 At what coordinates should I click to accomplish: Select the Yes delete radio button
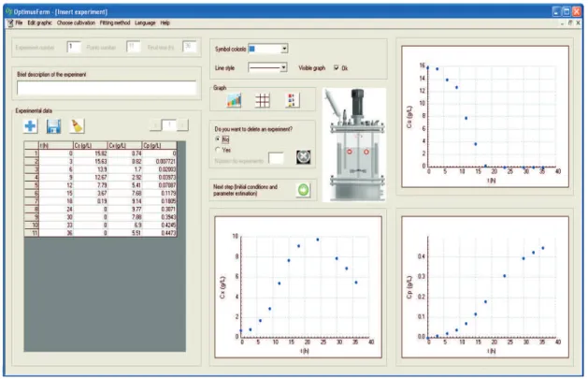click(x=218, y=150)
